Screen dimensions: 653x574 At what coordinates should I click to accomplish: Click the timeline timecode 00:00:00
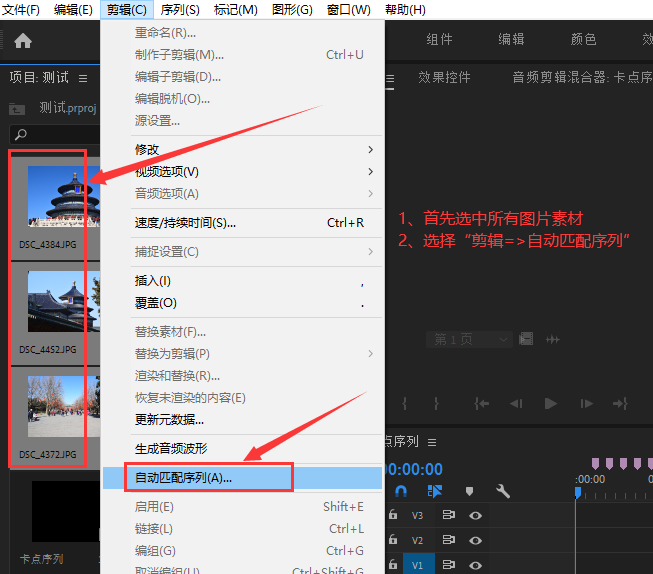click(414, 469)
